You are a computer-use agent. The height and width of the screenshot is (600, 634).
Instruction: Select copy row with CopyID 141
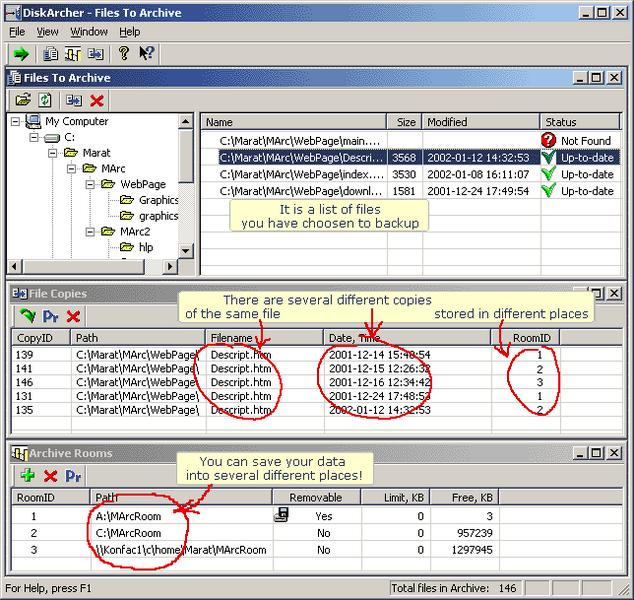coord(317,368)
